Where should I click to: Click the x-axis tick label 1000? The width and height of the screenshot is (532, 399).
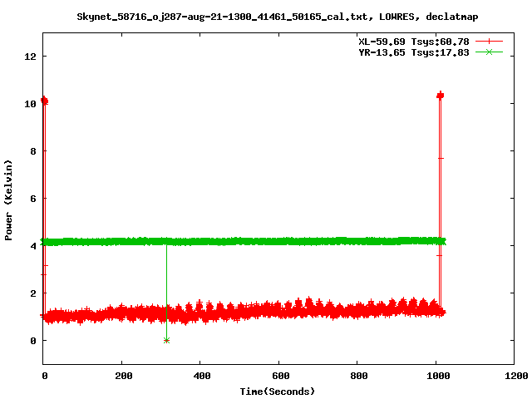(438, 376)
